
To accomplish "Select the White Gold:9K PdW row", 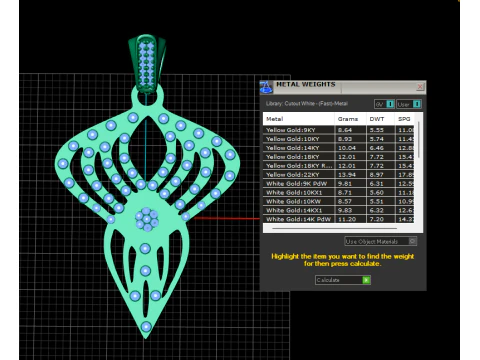I will [339, 184].
